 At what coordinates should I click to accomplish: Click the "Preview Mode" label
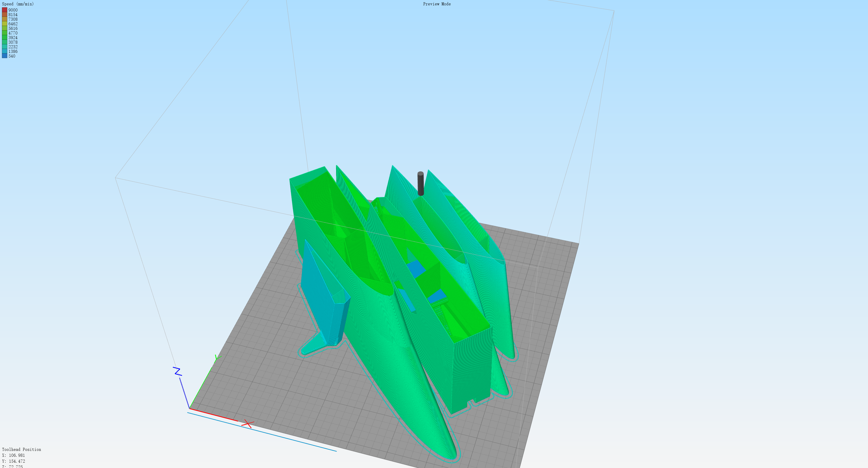pos(437,4)
